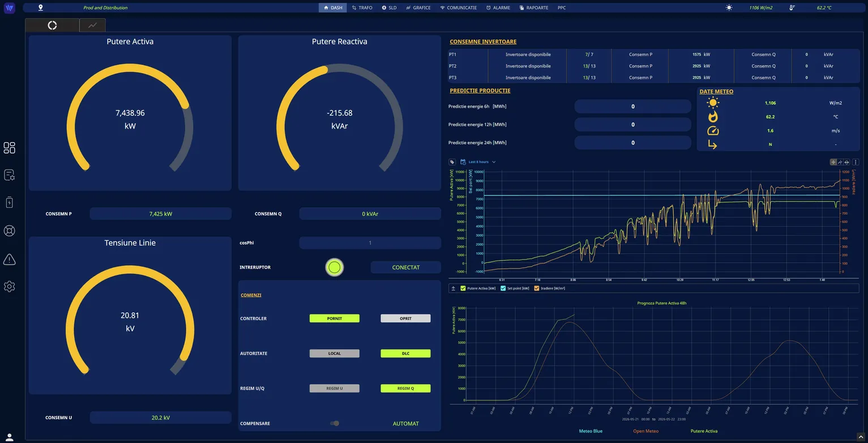Toggle Set point [kW] series checkbox

click(x=503, y=288)
